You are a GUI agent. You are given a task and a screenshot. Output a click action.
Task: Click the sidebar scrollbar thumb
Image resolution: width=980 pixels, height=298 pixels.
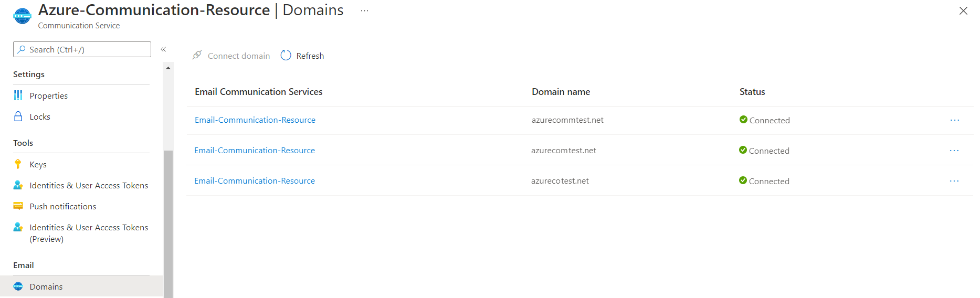point(168,224)
